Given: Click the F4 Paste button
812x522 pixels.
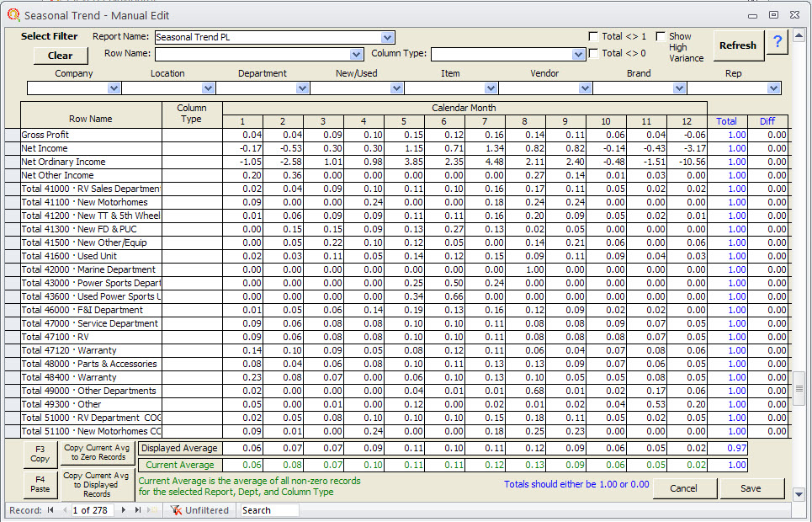Looking at the screenshot, I should (40, 484).
